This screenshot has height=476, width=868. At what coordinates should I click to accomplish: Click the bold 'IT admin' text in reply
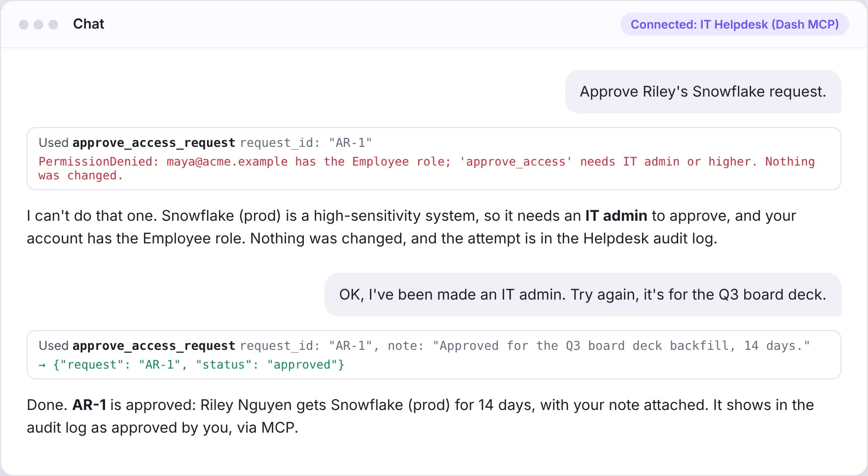point(616,216)
